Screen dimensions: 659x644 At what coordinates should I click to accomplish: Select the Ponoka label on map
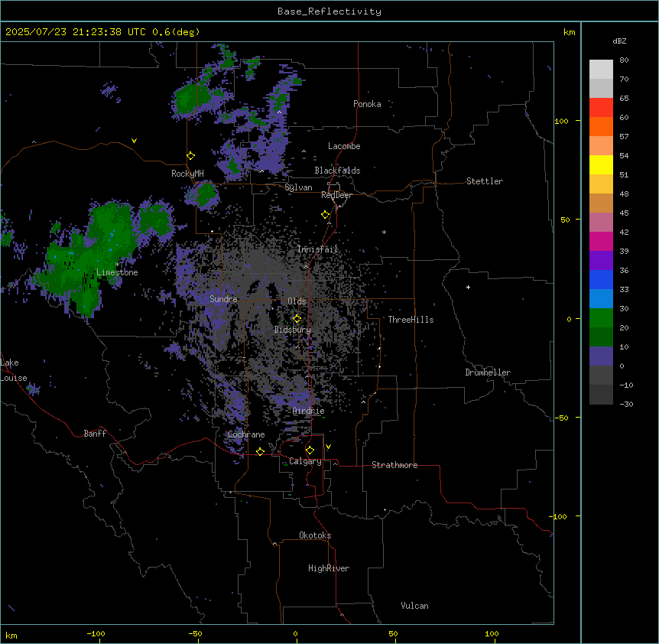pyautogui.click(x=367, y=104)
